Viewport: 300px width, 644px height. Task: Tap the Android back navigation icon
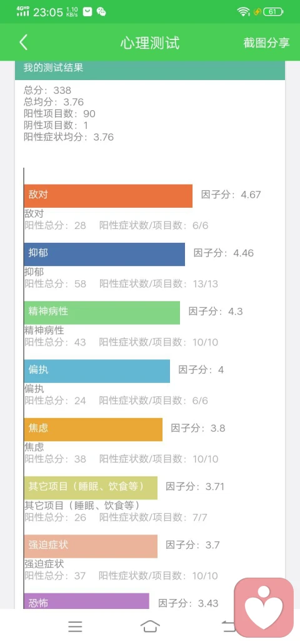click(227, 626)
